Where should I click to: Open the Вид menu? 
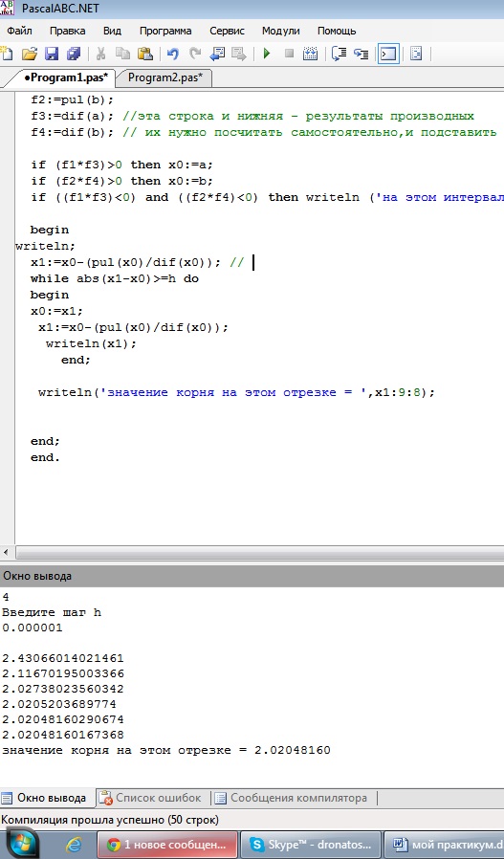[x=112, y=31]
